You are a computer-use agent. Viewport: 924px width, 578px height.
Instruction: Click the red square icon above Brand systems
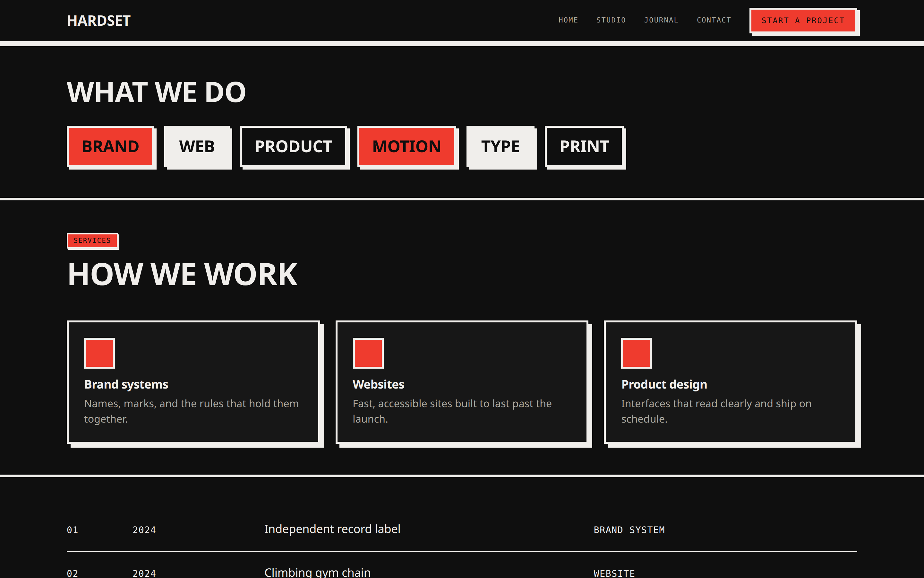tap(99, 353)
